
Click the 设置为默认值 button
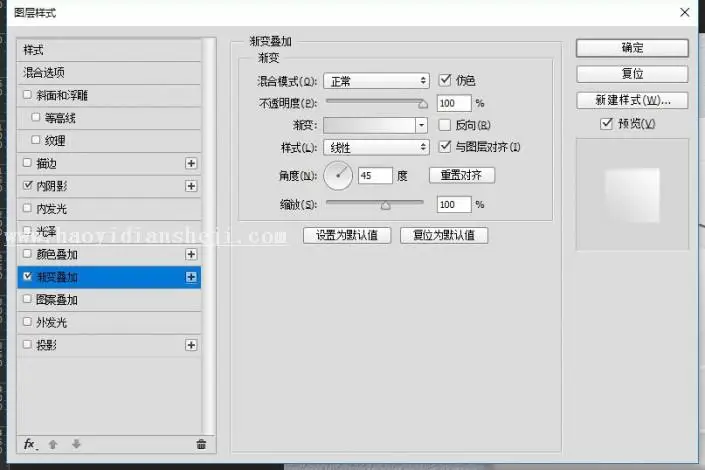[x=347, y=235]
